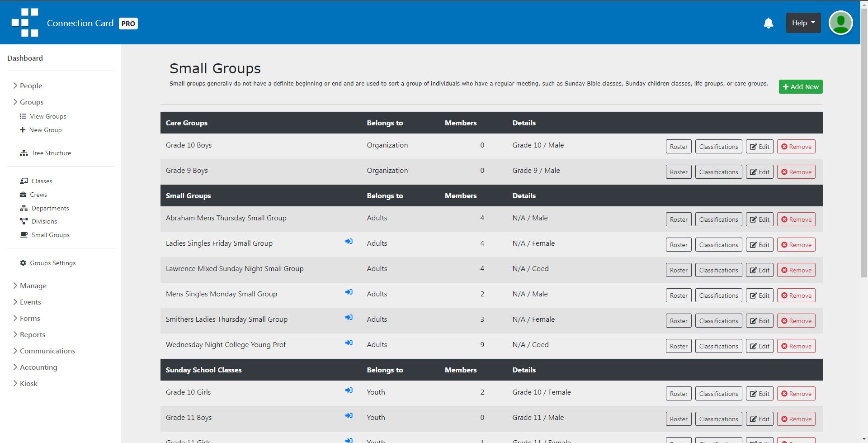Open Crews from the sidebar

coord(33,195)
